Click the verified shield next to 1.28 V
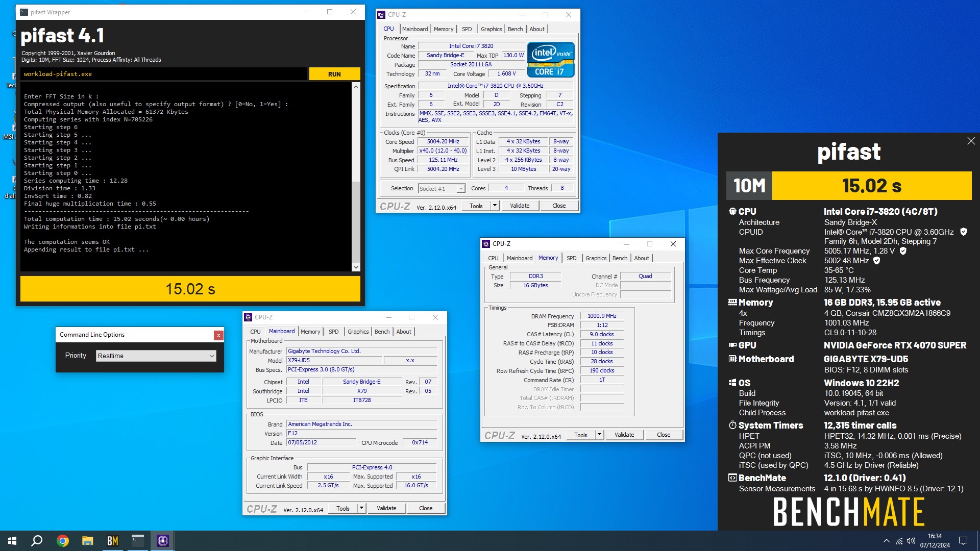The image size is (980, 551). click(x=903, y=251)
